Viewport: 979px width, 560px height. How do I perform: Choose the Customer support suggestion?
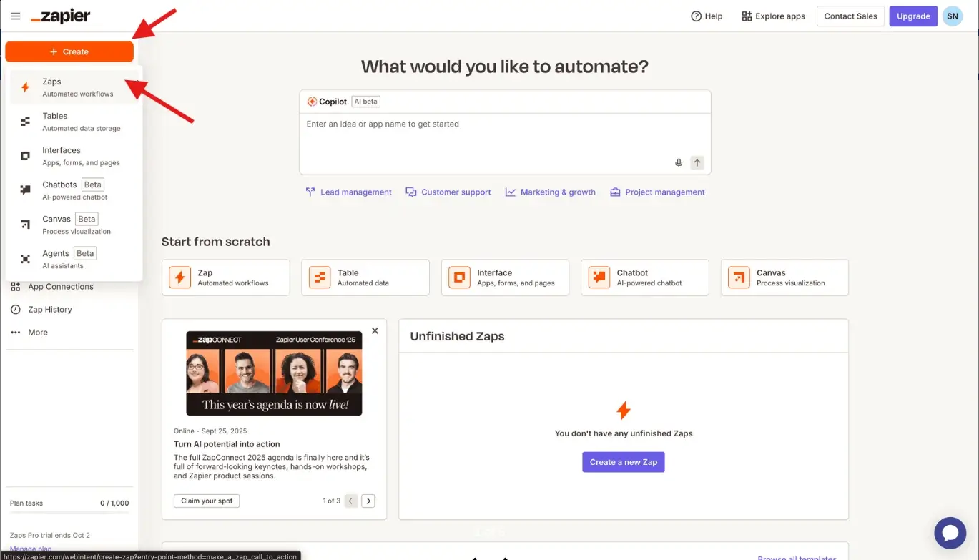(x=448, y=192)
